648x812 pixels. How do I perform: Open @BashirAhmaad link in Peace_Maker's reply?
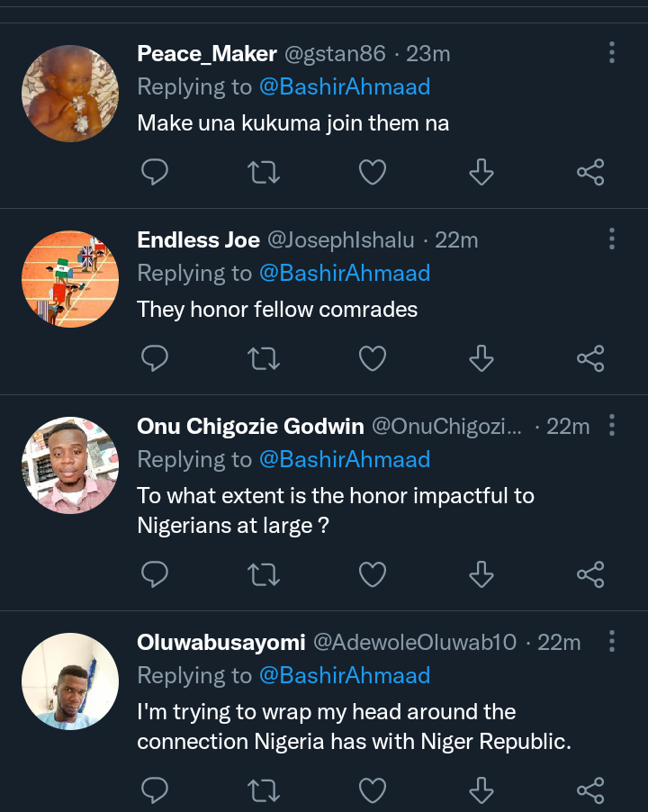345,87
